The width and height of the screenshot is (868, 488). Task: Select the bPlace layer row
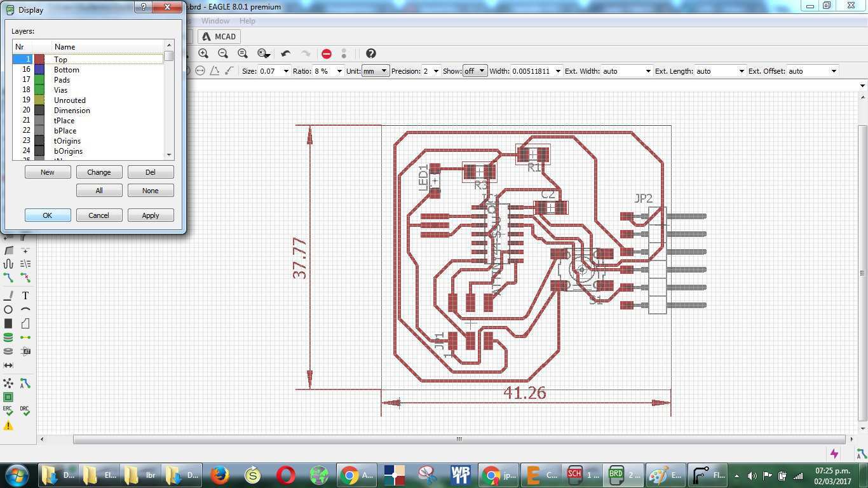pyautogui.click(x=88, y=131)
